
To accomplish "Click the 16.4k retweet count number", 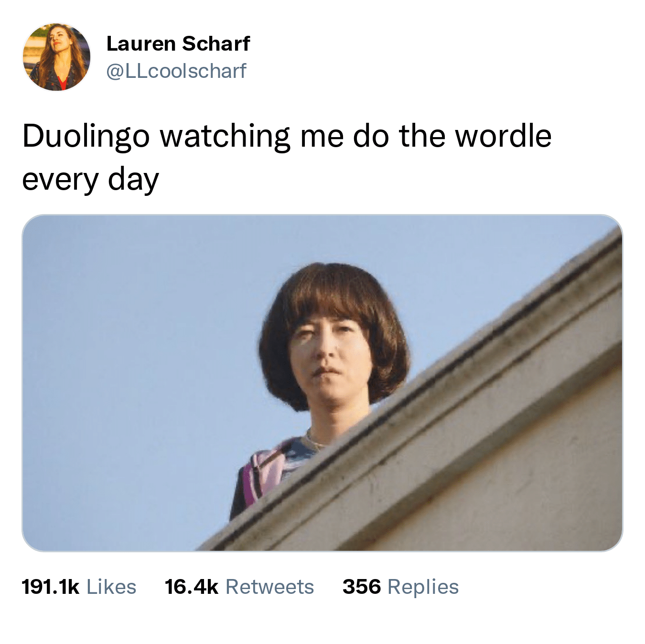I will 192,587.
